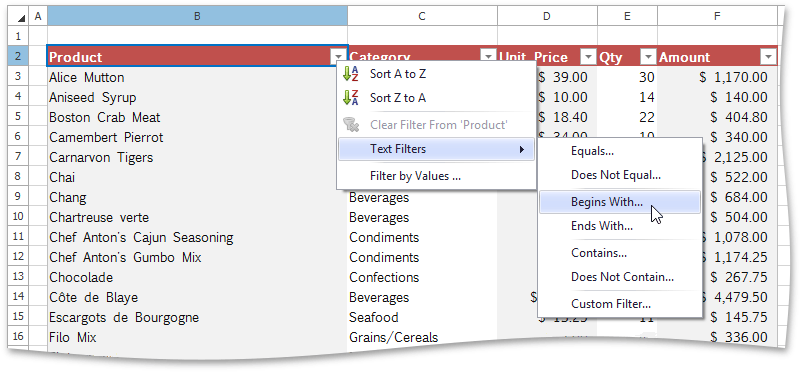The width and height of the screenshot is (804, 375).
Task: Click the Chocolade cell
Action: (197, 278)
